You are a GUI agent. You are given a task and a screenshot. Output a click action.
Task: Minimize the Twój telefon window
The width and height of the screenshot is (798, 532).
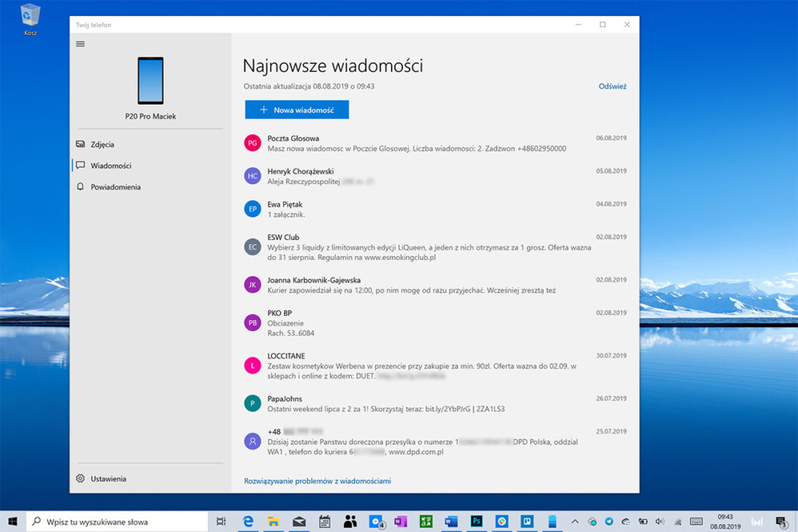click(578, 25)
